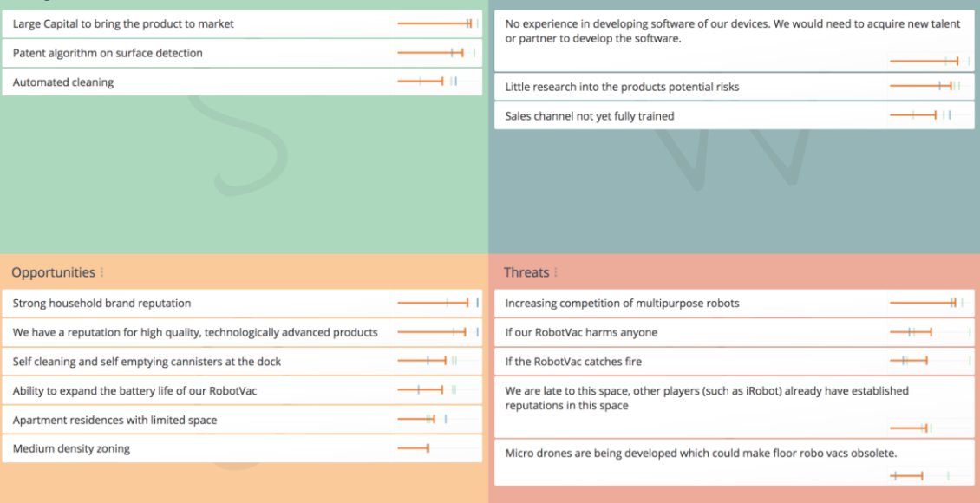The height and width of the screenshot is (503, 980).
Task: Click 'Medium density zoning' opportunity text
Action: pos(71,449)
